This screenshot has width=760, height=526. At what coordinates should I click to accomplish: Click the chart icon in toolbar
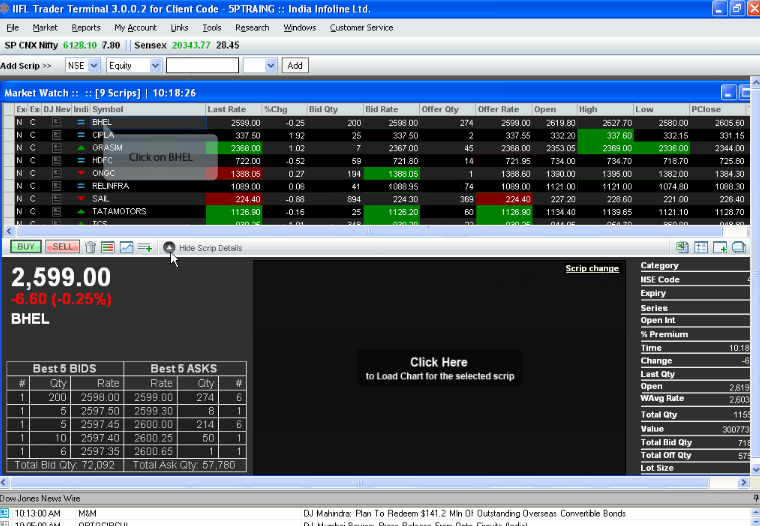click(x=126, y=247)
